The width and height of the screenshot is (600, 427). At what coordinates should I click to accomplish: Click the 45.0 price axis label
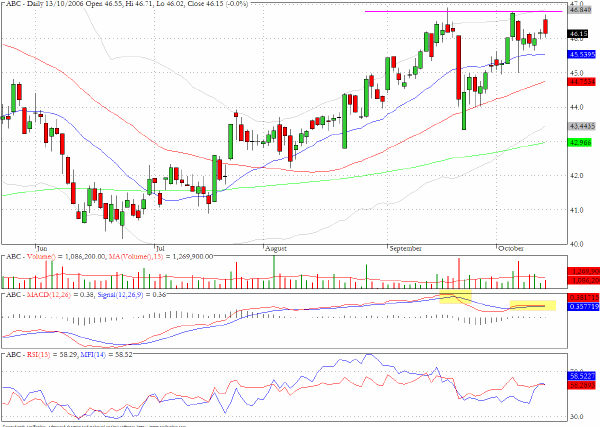tap(577, 73)
